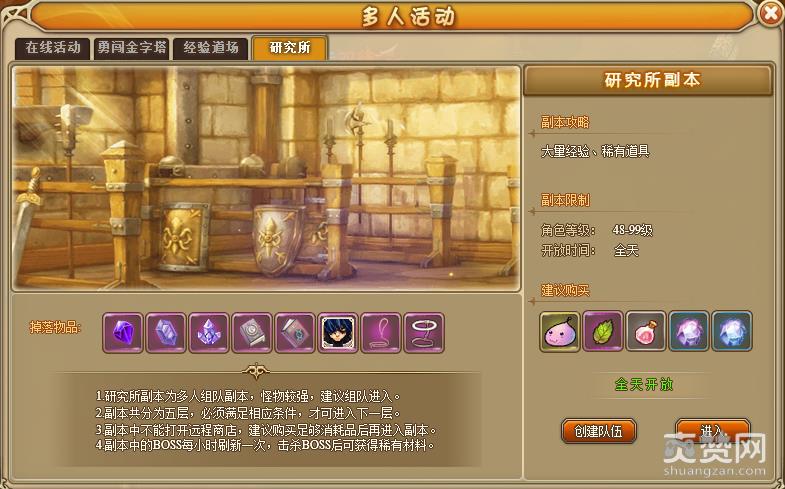This screenshot has height=489, width=785.
Task: Select the dark-haired character portrait drop
Action: pos(338,333)
